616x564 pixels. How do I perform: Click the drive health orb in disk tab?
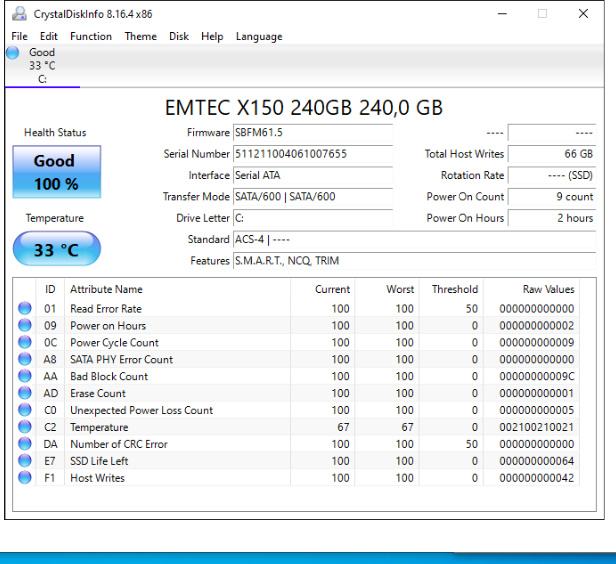[x=12, y=51]
